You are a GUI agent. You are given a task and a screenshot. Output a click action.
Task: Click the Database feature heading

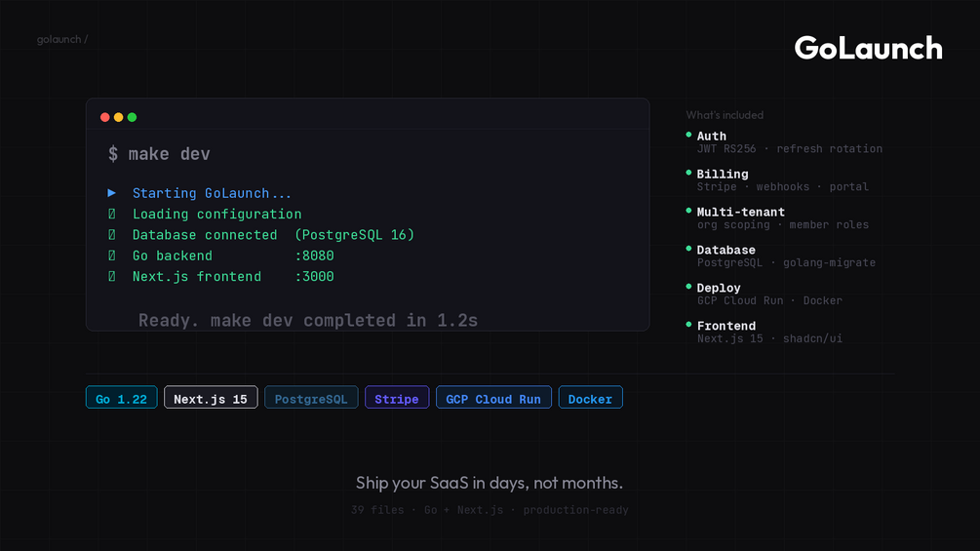click(725, 250)
